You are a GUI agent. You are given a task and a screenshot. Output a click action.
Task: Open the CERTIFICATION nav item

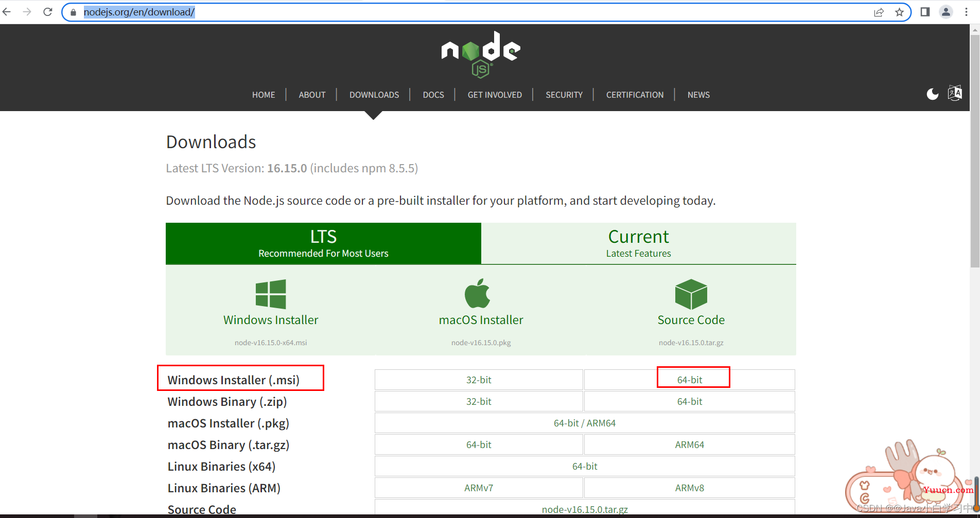coord(635,95)
